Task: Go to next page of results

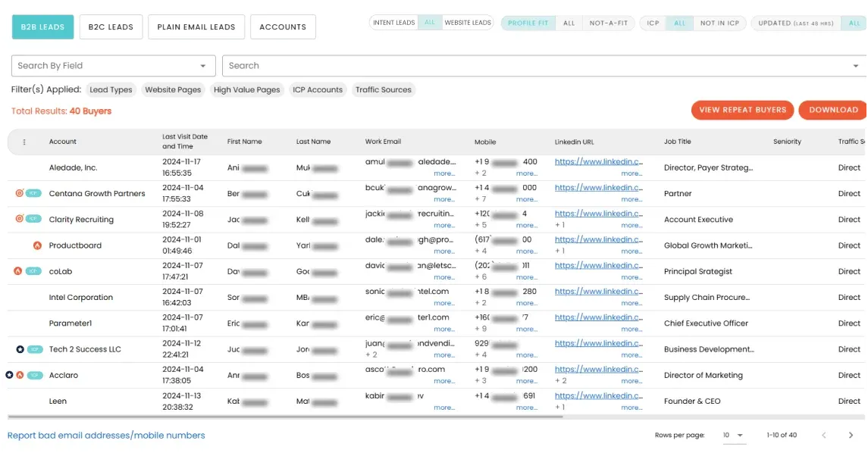Action: (851, 435)
